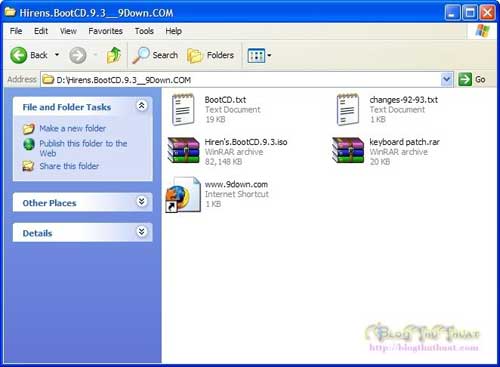This screenshot has height=367, width=500.
Task: Expand the Details panel
Action: (x=142, y=231)
